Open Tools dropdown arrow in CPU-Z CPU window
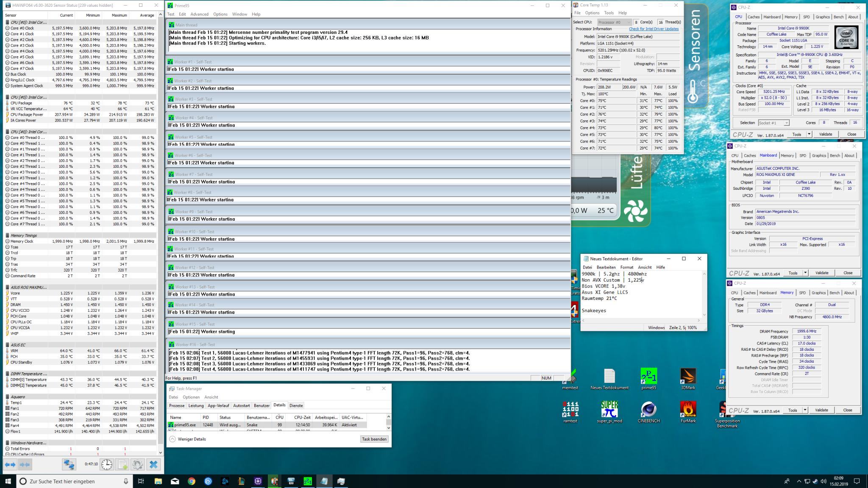 coord(809,134)
